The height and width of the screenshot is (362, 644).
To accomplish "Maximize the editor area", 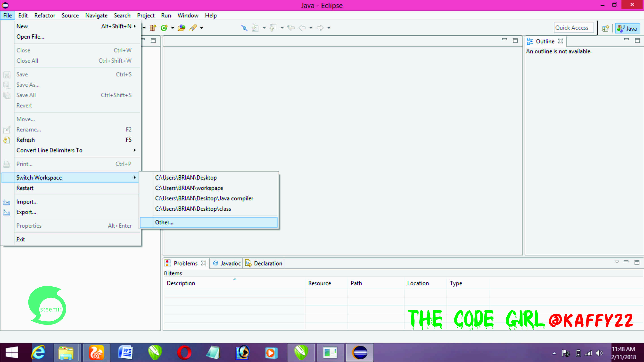I will coord(515,40).
